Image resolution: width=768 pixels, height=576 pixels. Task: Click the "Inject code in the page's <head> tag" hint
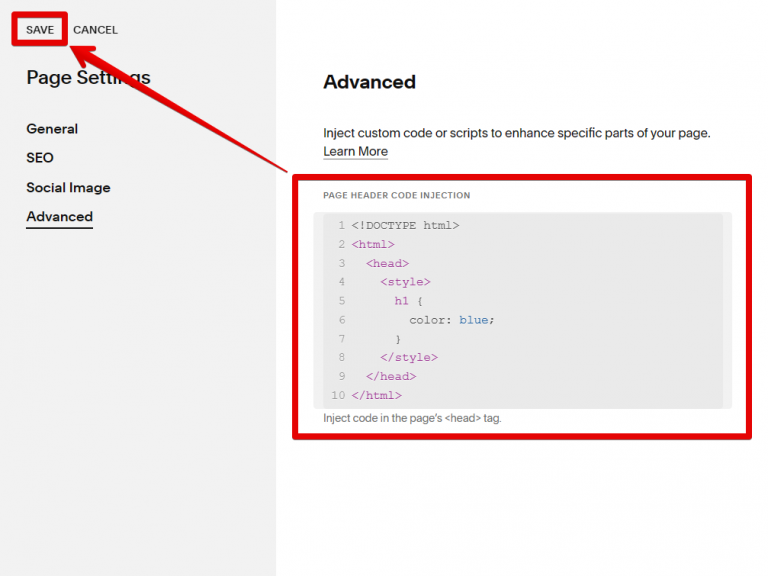click(412, 418)
